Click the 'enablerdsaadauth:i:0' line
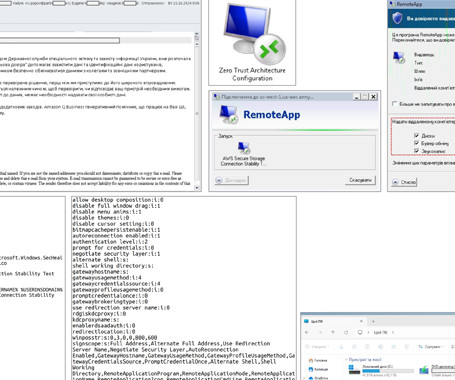Image resolution: width=455 pixels, height=380 pixels. click(104, 326)
